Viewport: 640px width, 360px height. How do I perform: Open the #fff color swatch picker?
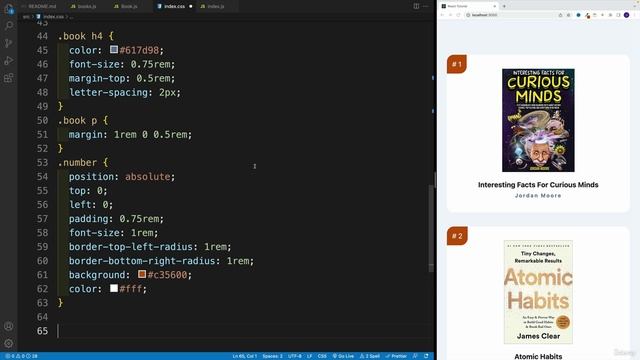(x=114, y=288)
